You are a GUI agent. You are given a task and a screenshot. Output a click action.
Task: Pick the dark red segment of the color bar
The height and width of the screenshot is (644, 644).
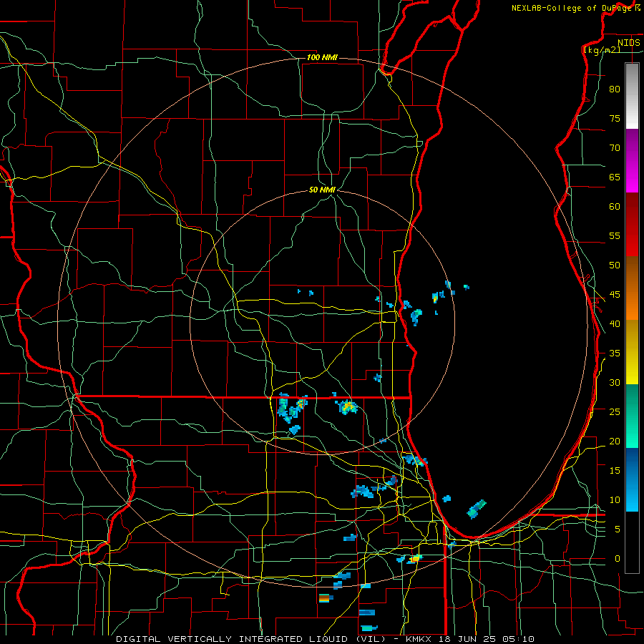pyautogui.click(x=632, y=224)
